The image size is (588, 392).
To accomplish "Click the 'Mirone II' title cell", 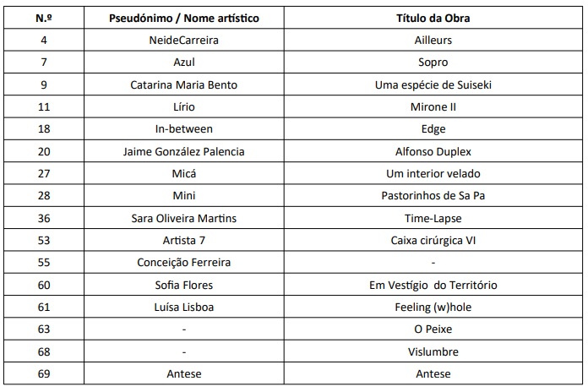I will click(433, 107).
